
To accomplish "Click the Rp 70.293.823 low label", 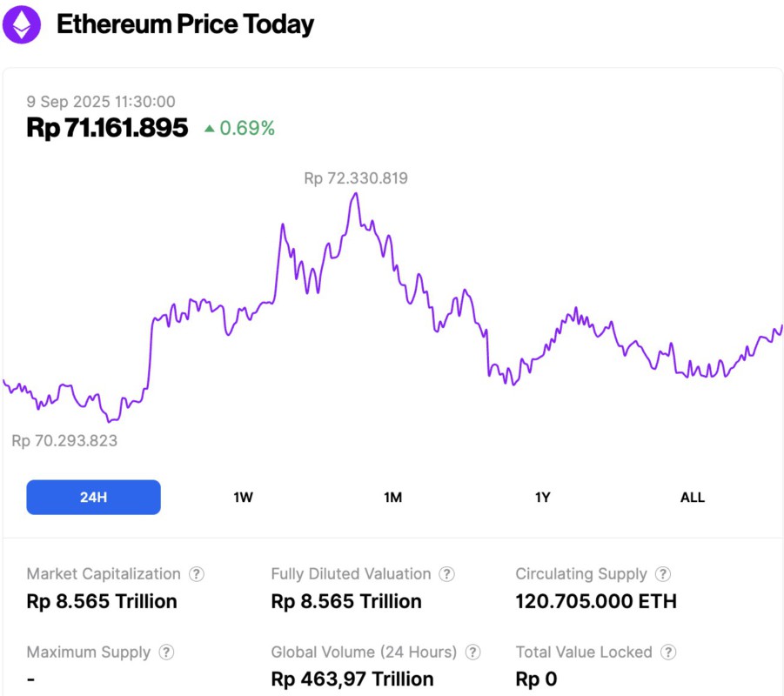I will [x=65, y=441].
